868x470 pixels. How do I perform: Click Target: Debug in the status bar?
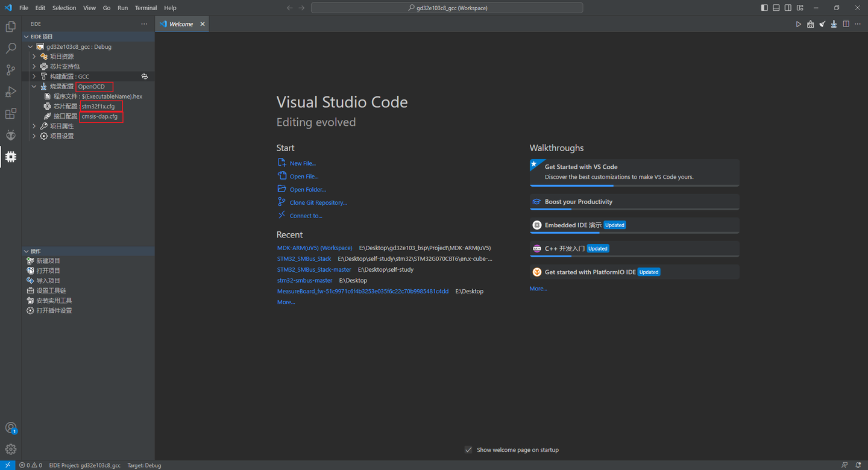pyautogui.click(x=144, y=465)
